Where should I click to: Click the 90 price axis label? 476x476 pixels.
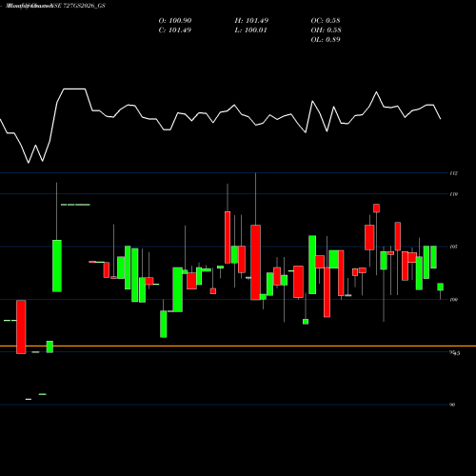coord(452,405)
